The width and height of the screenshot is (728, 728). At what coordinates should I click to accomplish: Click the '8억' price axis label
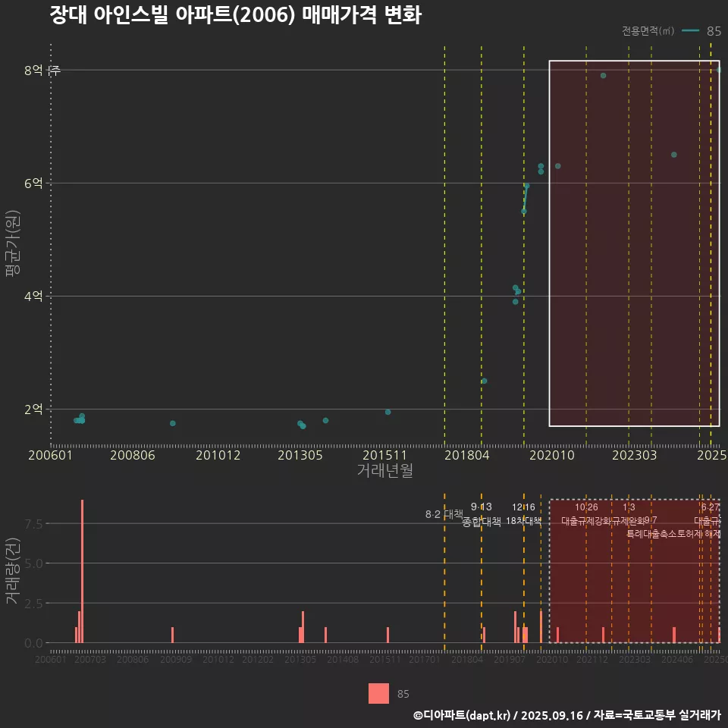point(33,70)
